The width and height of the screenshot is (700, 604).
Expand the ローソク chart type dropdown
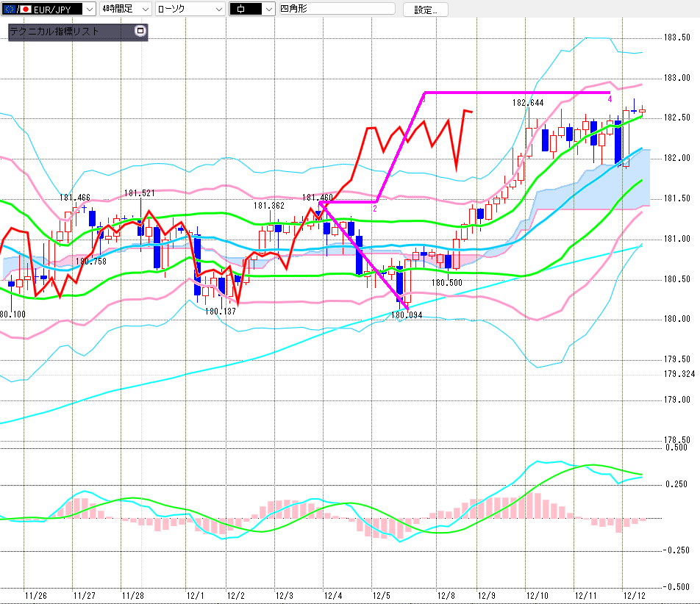click(x=218, y=10)
